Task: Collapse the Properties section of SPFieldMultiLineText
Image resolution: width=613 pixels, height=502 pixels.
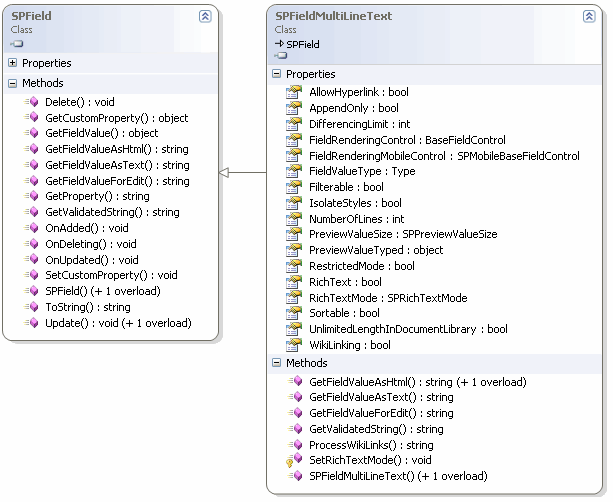Action: pos(276,74)
